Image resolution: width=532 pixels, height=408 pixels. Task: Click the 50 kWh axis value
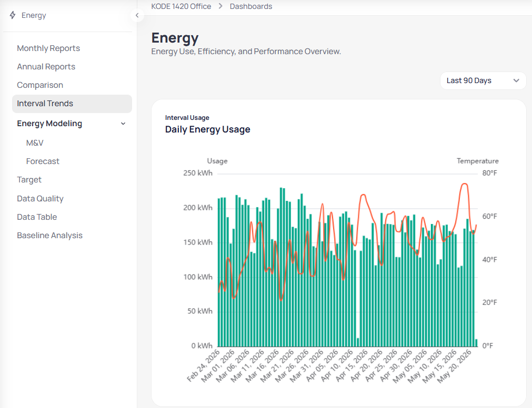[200, 311]
